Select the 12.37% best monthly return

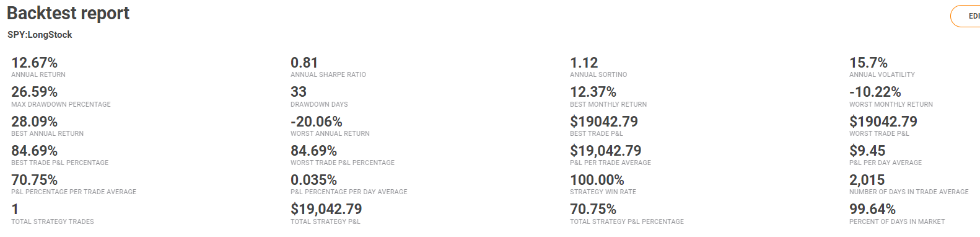[x=593, y=92]
